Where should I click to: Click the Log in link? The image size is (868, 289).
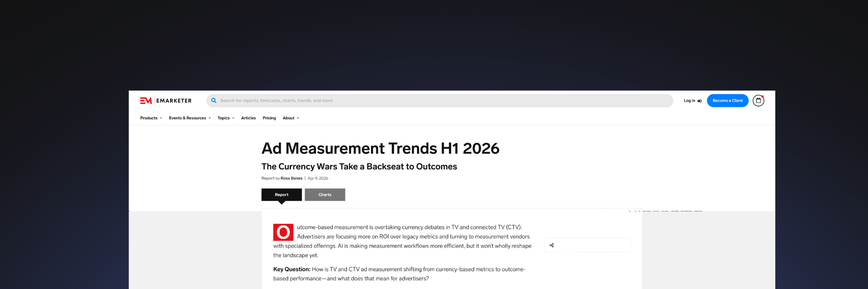coord(689,101)
